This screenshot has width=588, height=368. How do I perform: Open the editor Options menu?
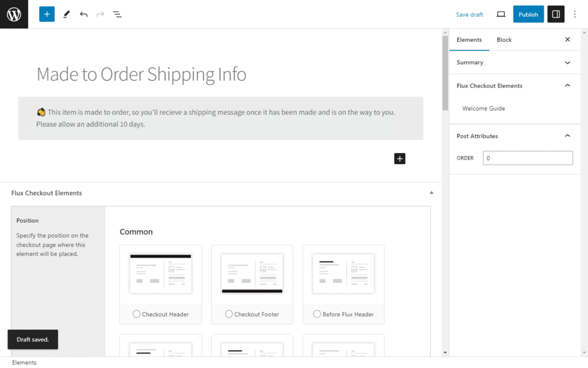point(575,14)
